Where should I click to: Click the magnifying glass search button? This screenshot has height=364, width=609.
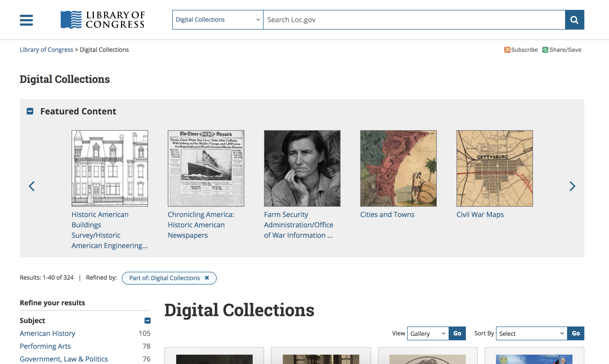(574, 20)
